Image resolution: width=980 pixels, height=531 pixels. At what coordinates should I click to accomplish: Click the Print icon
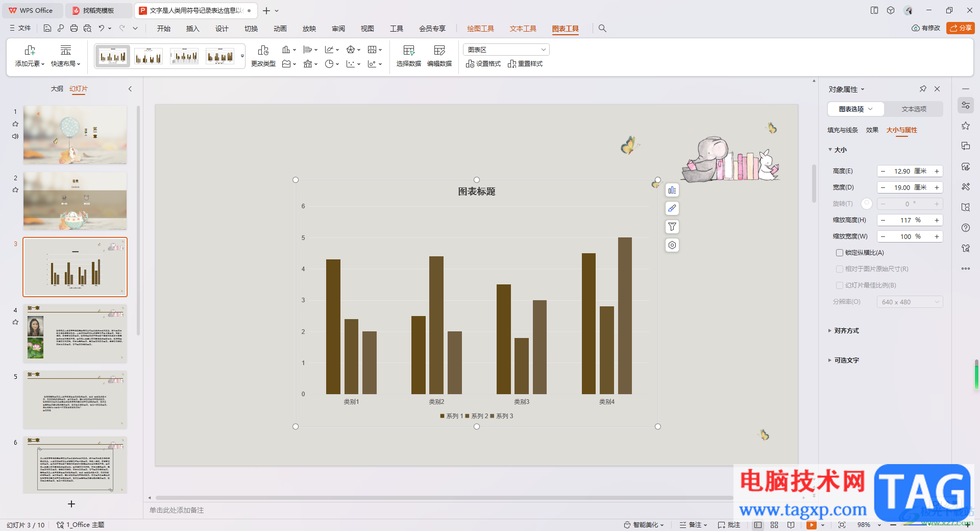[x=74, y=29]
